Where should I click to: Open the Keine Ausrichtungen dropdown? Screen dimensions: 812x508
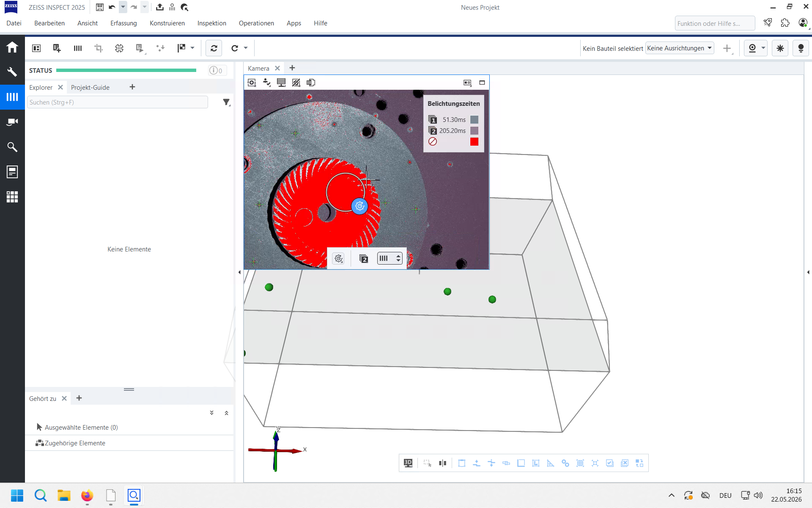680,48
